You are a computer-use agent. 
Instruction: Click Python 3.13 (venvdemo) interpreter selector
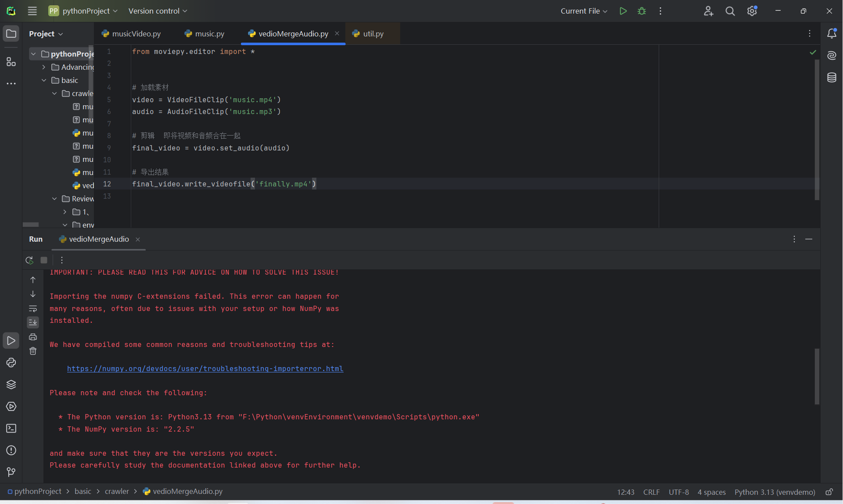tap(775, 492)
